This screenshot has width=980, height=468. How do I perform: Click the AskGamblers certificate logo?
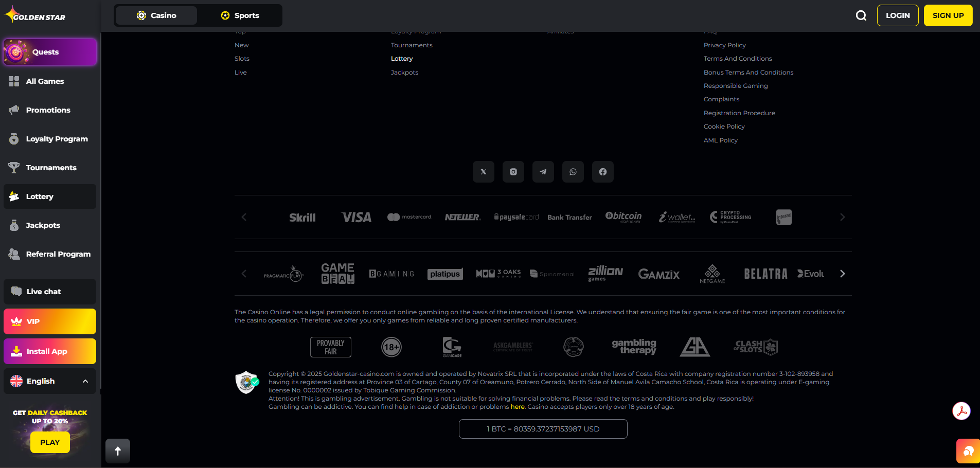(x=513, y=347)
